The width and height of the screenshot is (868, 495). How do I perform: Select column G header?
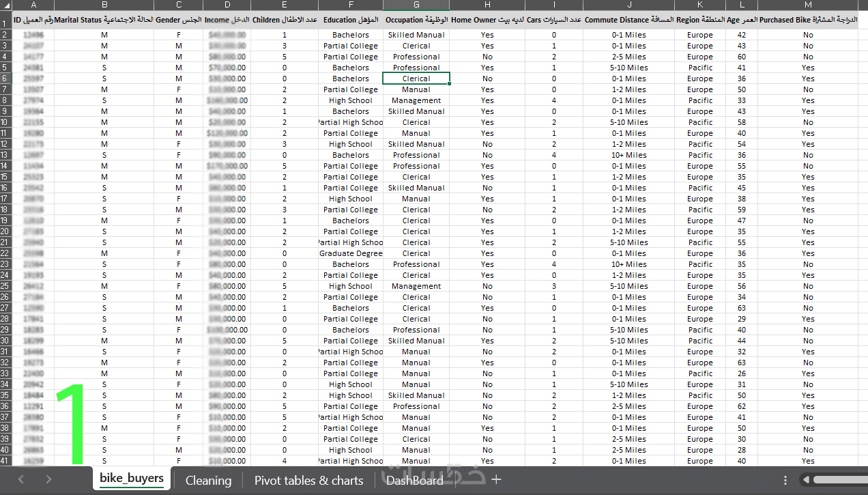[x=416, y=5]
